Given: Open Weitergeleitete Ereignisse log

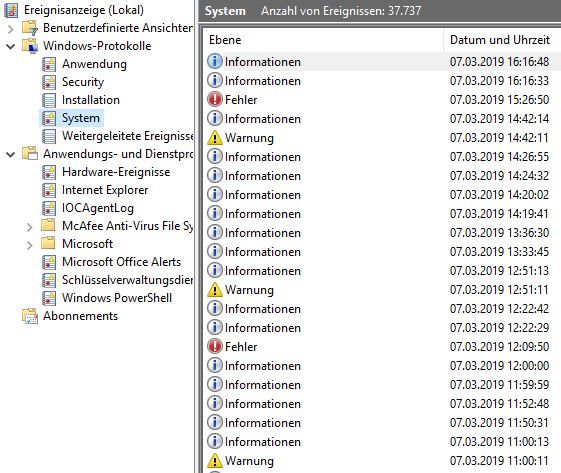Looking at the screenshot, I should point(127,136).
